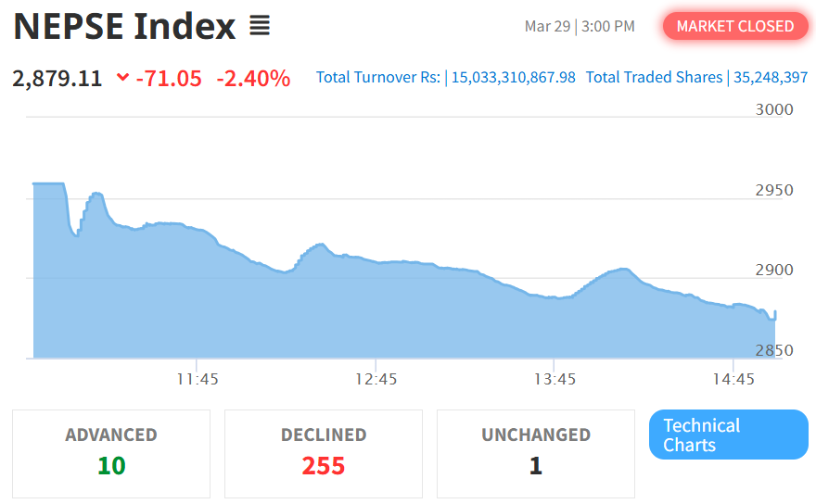Click the 13:45 time axis label

(x=554, y=379)
